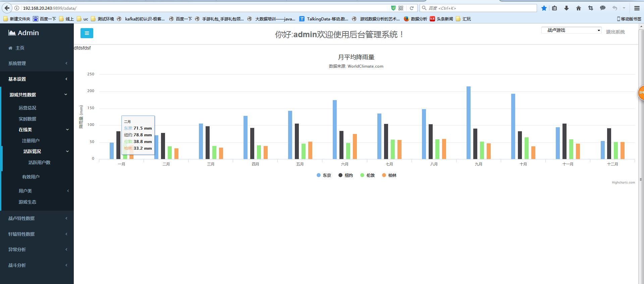
Task: Open the 移动版书签 mobile bookmarks
Action: click(629, 19)
